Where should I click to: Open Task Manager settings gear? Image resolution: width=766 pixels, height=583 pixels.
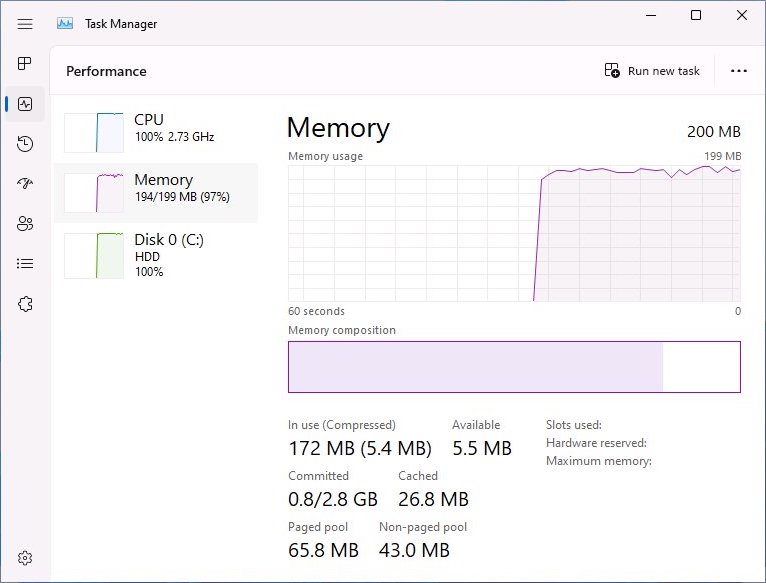25,558
